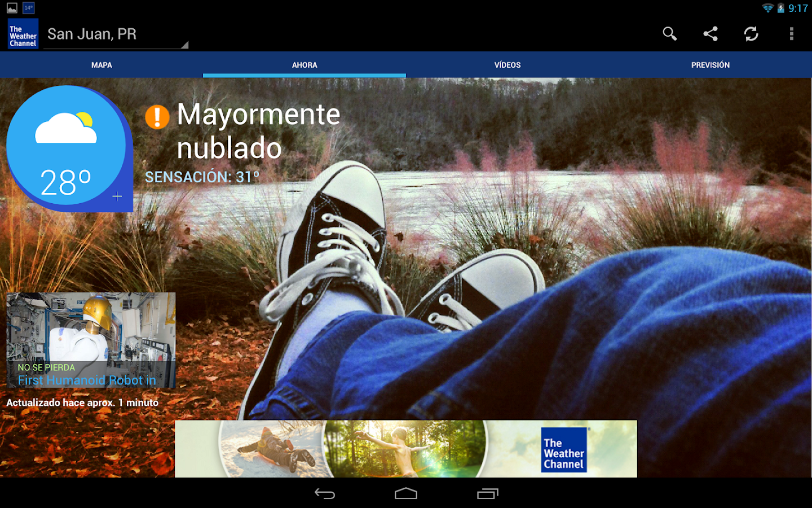Tap the 9:17 clock in status bar
Screen dimensions: 812x508
tap(798, 8)
